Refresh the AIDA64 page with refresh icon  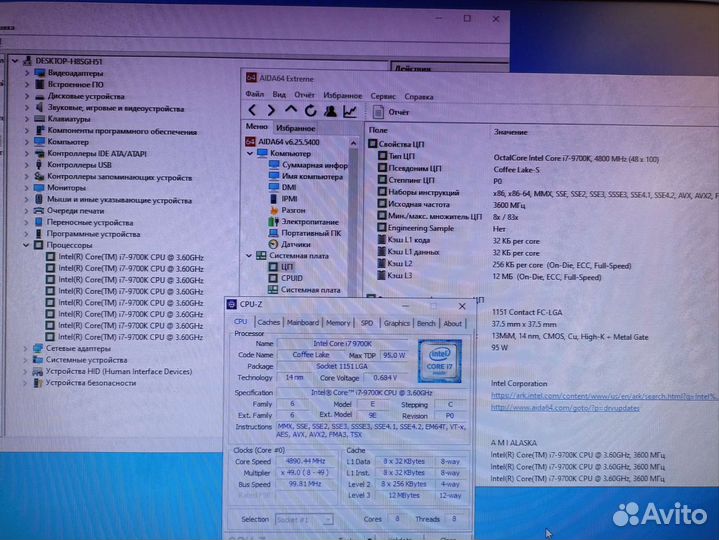tap(310, 110)
